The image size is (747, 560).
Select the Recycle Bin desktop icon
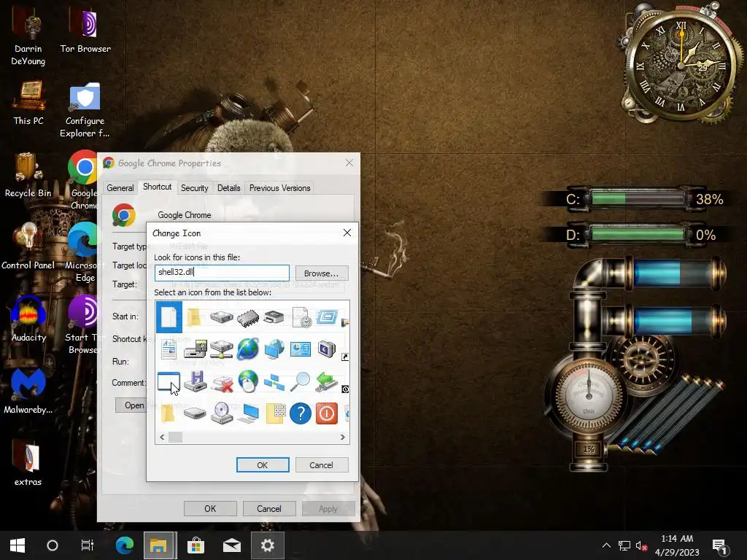28,175
